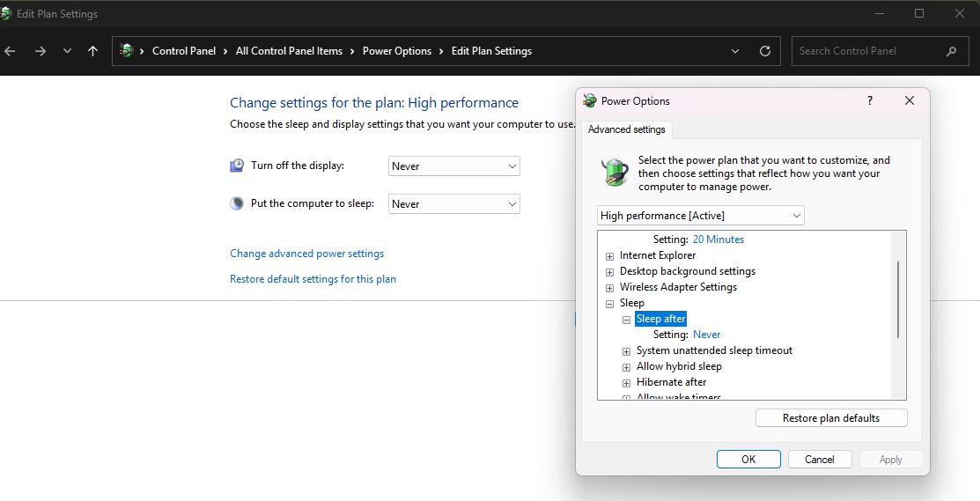Screen dimensions: 980x501
Task: Click the Restore plan defaults button
Action: coord(830,418)
